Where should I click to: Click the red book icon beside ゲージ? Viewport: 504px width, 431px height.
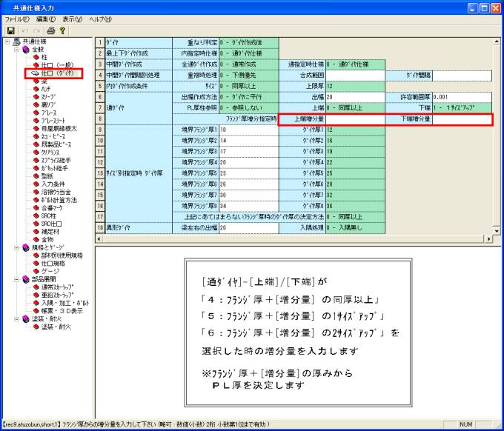(36, 271)
